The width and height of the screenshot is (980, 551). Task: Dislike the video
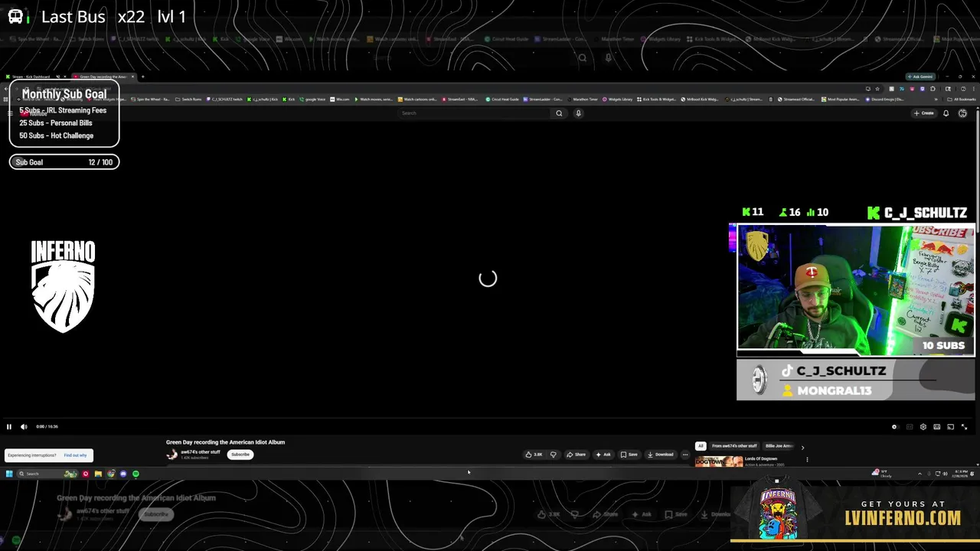click(554, 455)
